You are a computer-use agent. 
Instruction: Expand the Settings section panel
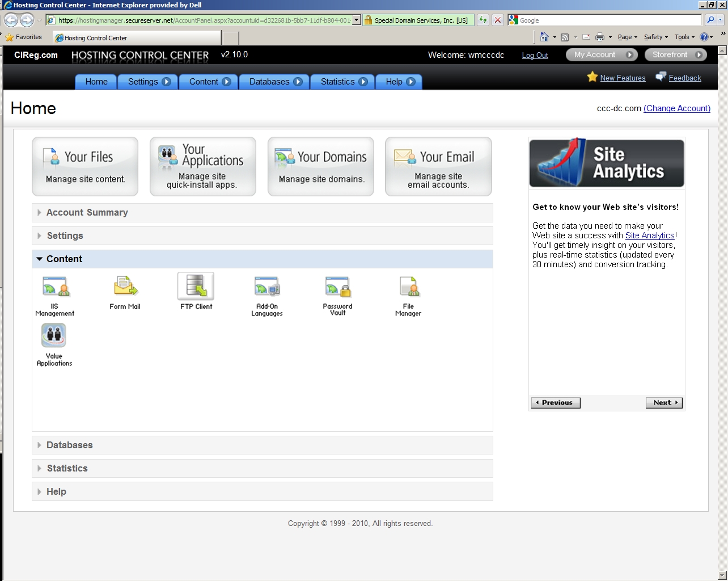(x=263, y=236)
